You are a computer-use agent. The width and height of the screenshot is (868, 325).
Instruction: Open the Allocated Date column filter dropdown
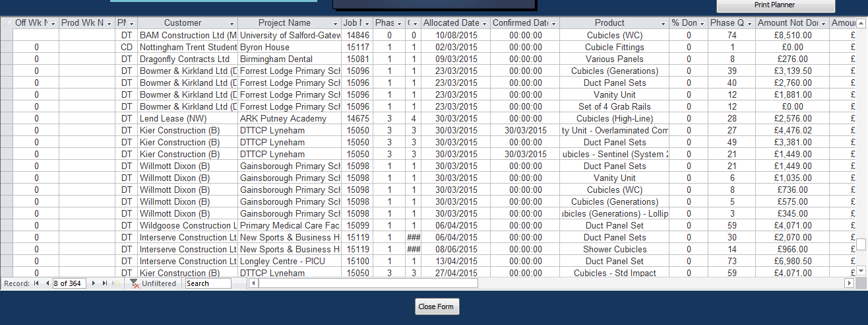coord(484,23)
